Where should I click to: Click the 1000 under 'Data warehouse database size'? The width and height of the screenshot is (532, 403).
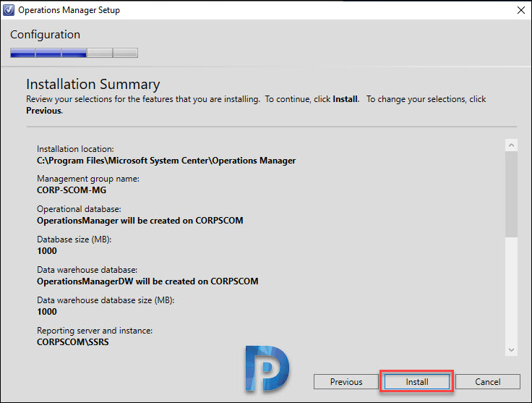pos(47,312)
